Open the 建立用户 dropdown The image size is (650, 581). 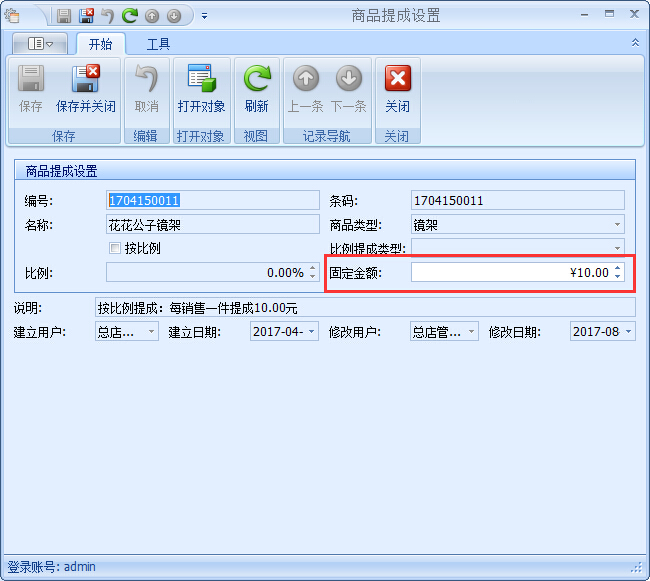(x=151, y=332)
